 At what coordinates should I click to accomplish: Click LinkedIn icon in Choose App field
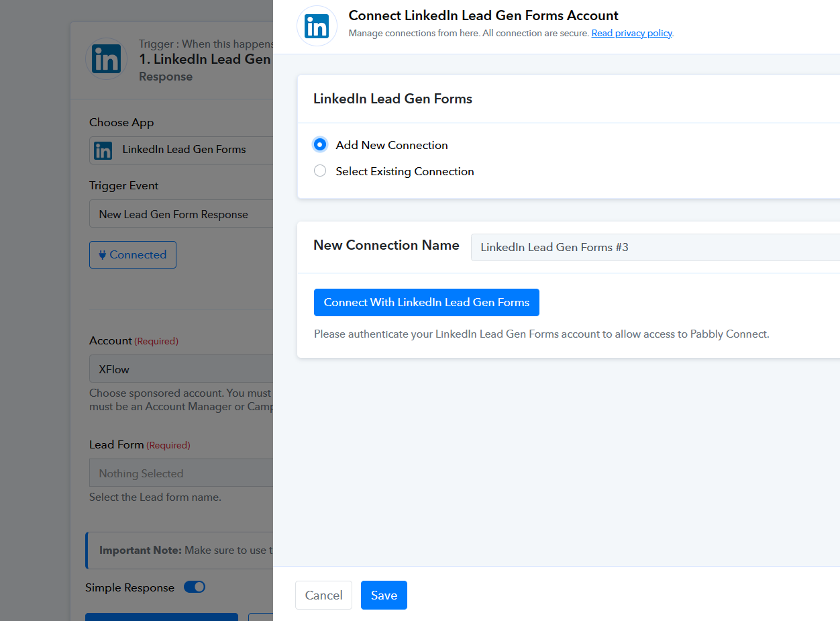point(103,150)
